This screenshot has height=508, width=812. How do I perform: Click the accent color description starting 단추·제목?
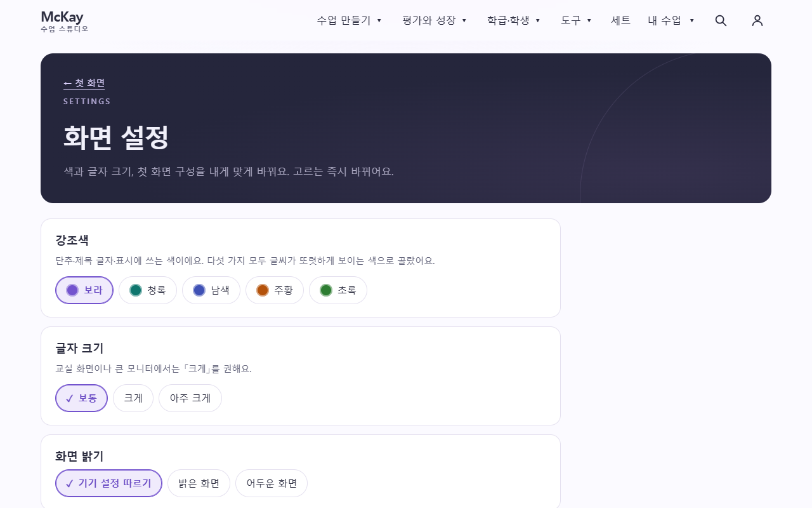[246, 261]
